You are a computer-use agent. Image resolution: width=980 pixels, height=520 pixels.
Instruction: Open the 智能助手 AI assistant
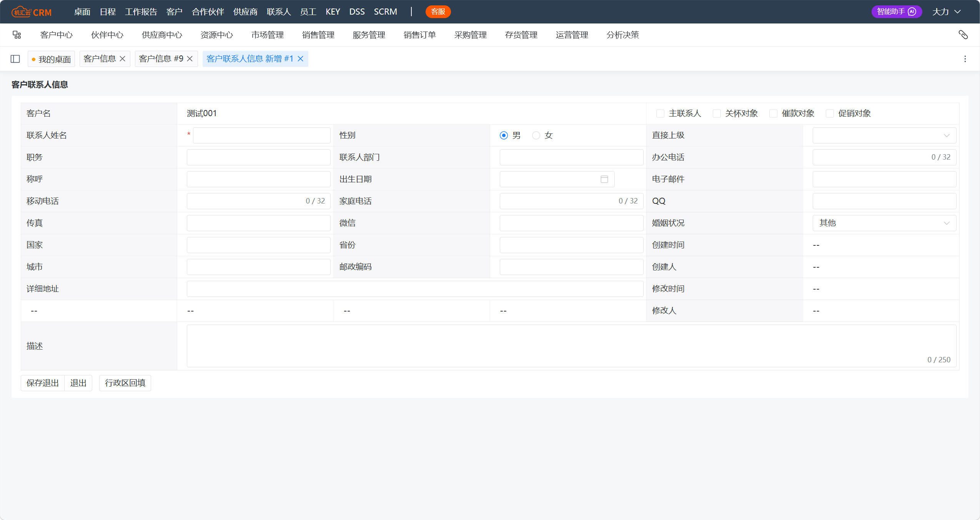point(896,12)
